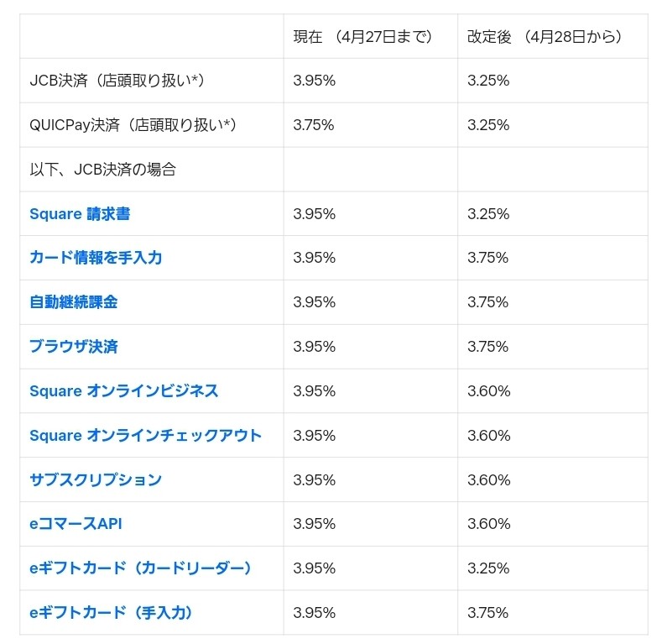Click the 3.60% revised rate for サブスクリプション
Image resolution: width=662 pixels, height=644 pixels.
(x=488, y=480)
